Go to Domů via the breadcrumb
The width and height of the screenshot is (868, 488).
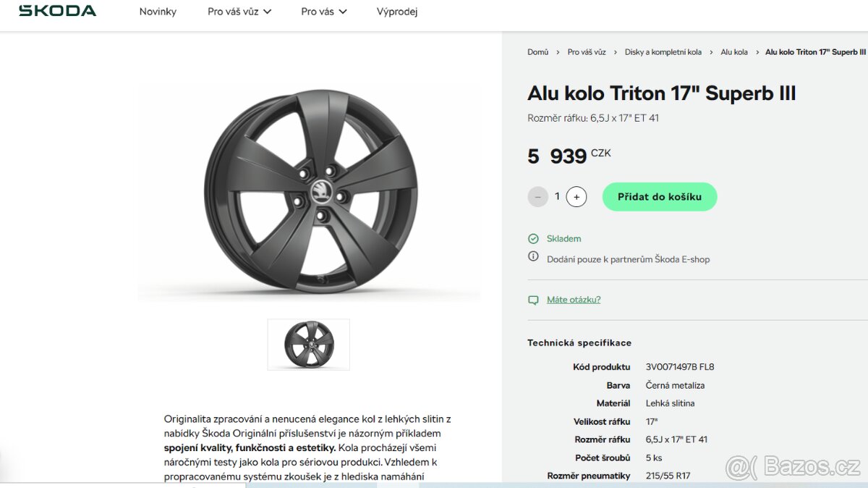(x=537, y=51)
